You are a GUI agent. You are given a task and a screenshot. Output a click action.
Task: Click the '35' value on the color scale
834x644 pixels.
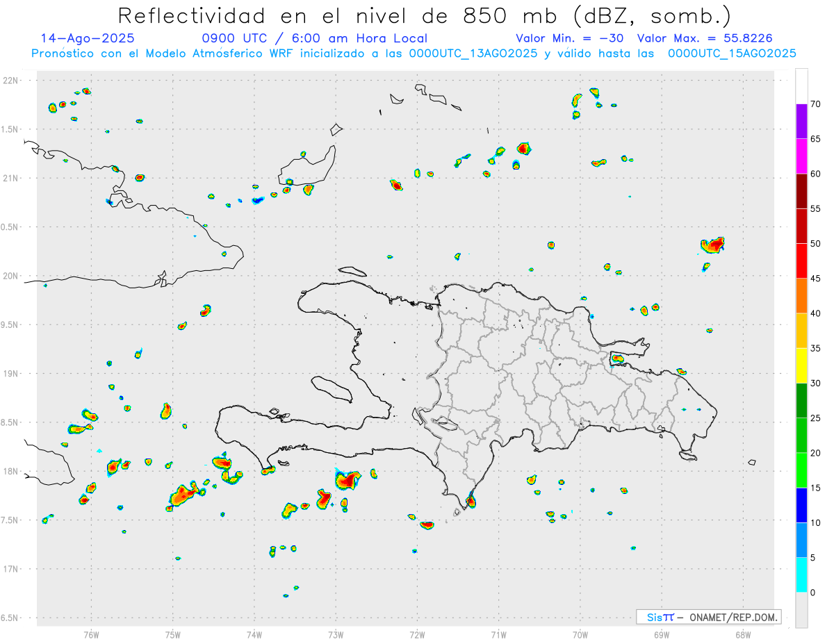pyautogui.click(x=815, y=348)
